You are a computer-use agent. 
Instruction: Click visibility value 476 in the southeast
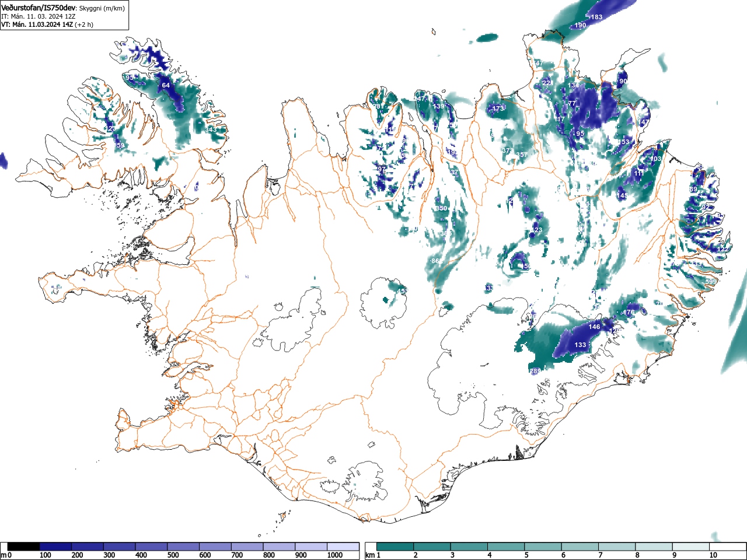[x=628, y=312]
